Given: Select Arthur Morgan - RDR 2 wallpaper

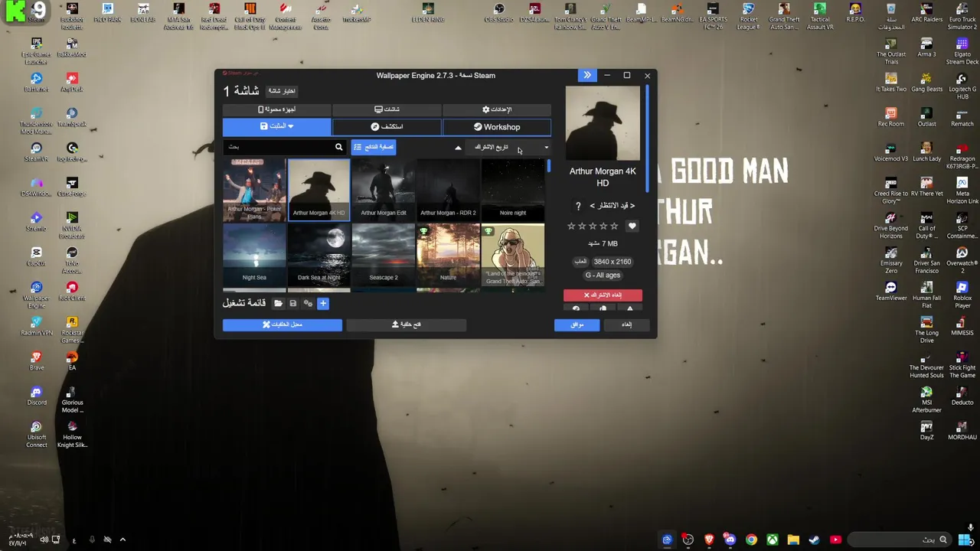Looking at the screenshot, I should [448, 190].
